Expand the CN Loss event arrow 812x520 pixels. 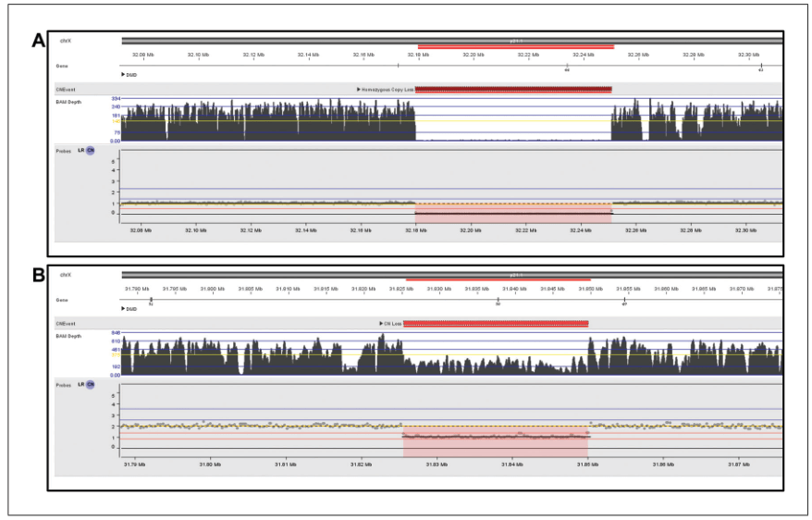tap(383, 324)
